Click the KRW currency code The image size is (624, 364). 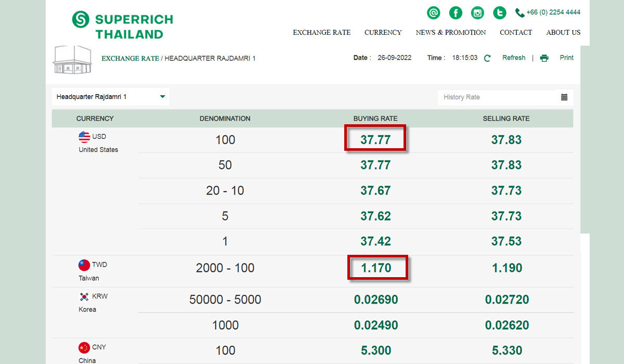click(100, 296)
